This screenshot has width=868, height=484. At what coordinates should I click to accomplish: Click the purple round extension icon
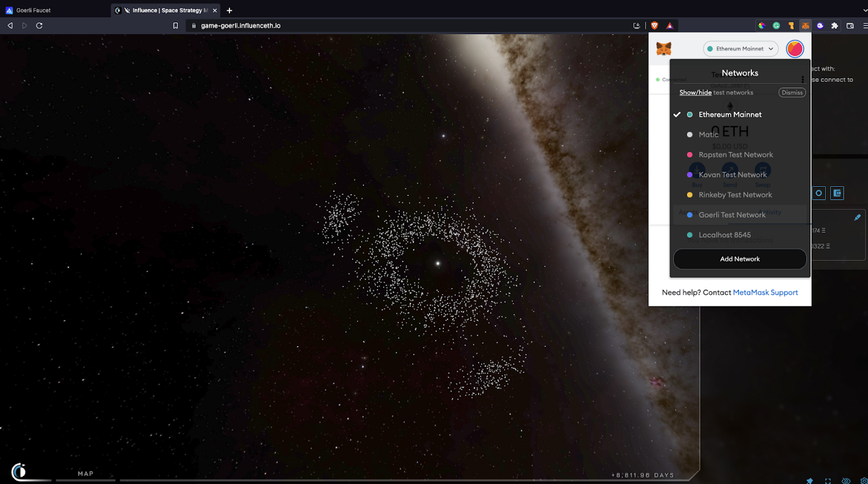pyautogui.click(x=820, y=25)
